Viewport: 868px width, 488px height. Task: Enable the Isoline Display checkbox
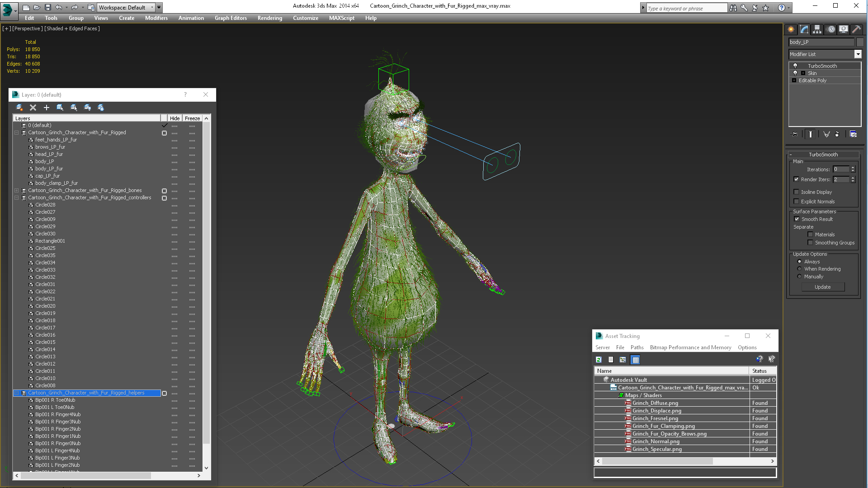tap(797, 192)
